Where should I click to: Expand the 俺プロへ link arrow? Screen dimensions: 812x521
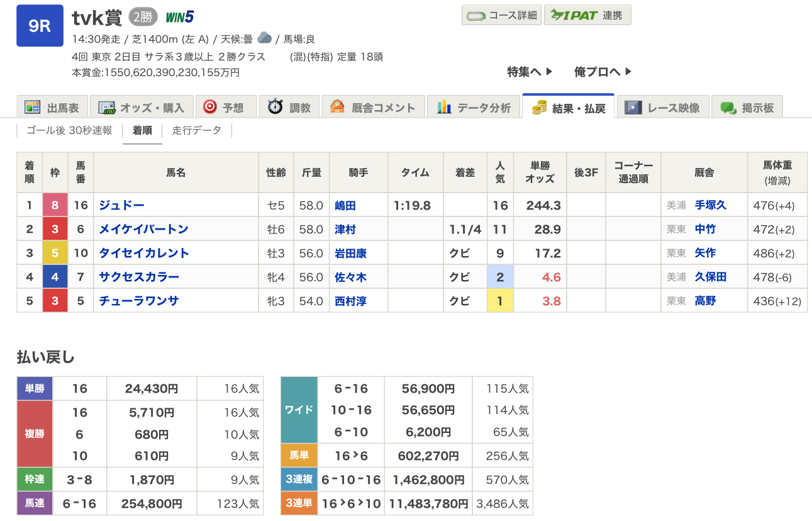pyautogui.click(x=628, y=72)
